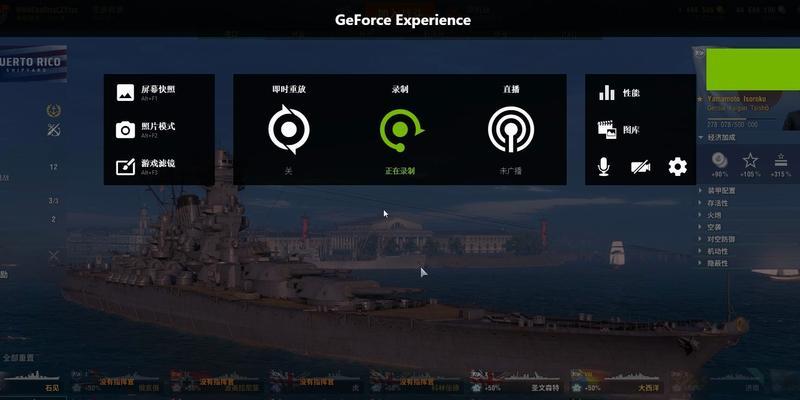800x400 pixels.
Task: Click commander name Yamamoto Isoroku
Action: tap(736, 99)
